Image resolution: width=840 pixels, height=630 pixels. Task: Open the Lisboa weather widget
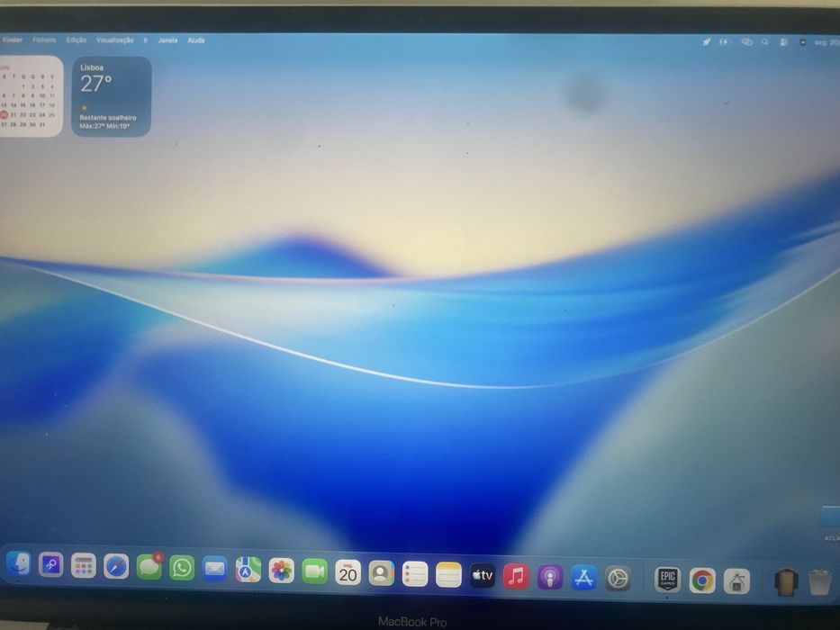[112, 96]
